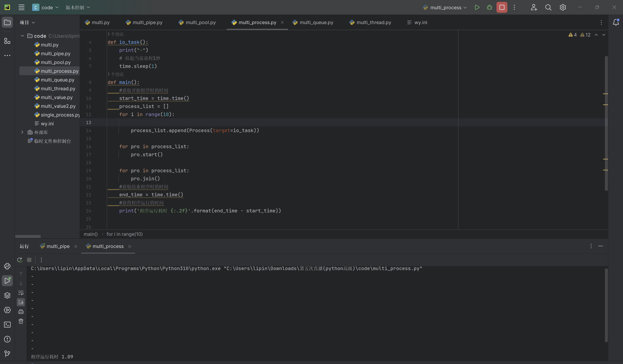Close multi_process.py editor tab
Viewport: 623px width, 364px height.
(282, 22)
